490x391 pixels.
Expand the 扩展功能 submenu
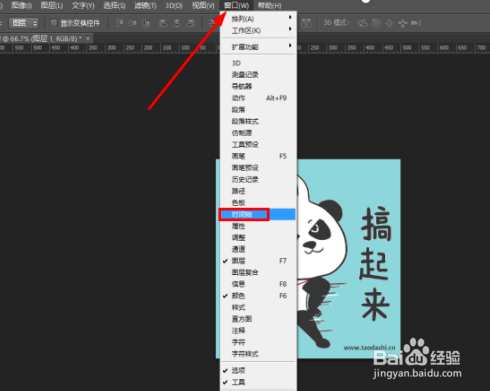click(x=258, y=47)
